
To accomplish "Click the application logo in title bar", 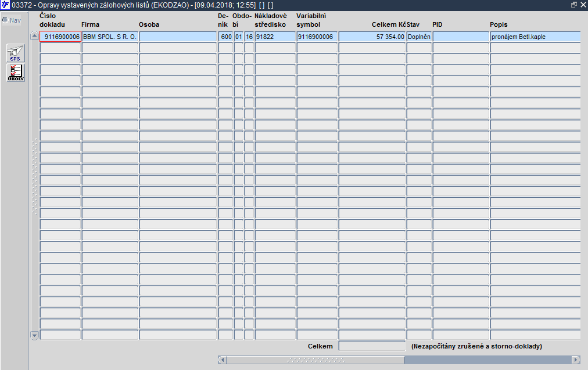I will 5,5.
